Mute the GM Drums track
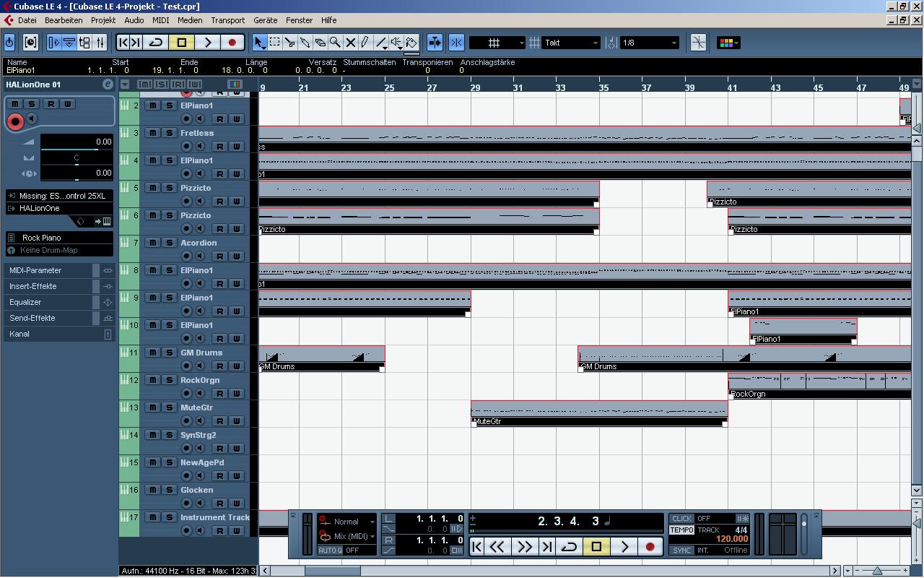 (153, 353)
